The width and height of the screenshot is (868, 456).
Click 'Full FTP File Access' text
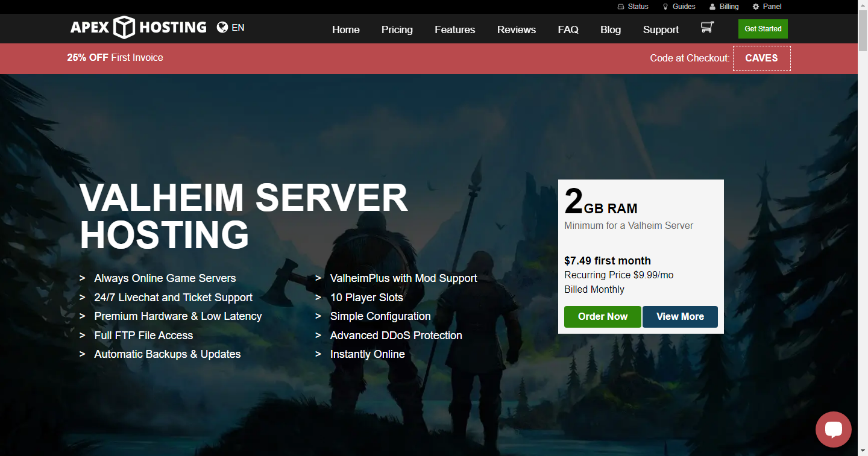[143, 336]
